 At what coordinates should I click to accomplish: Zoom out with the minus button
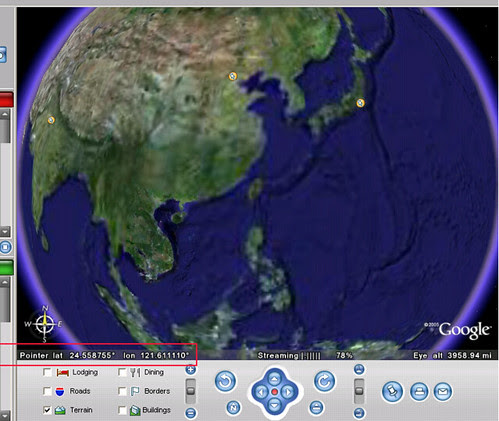(x=191, y=413)
